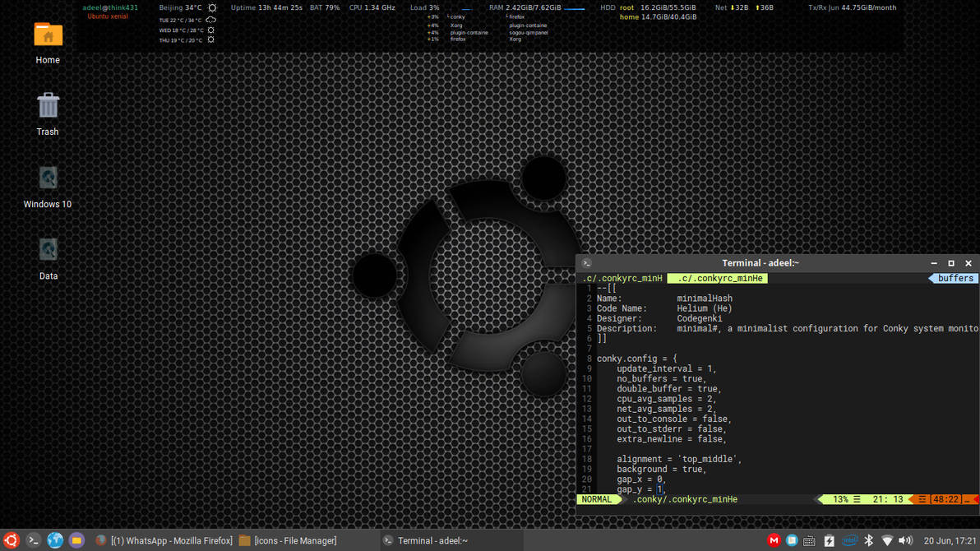The height and width of the screenshot is (551, 980).
Task: Select the highlighted .c/.conkyrc_minHe buffer tab
Action: coord(717,279)
